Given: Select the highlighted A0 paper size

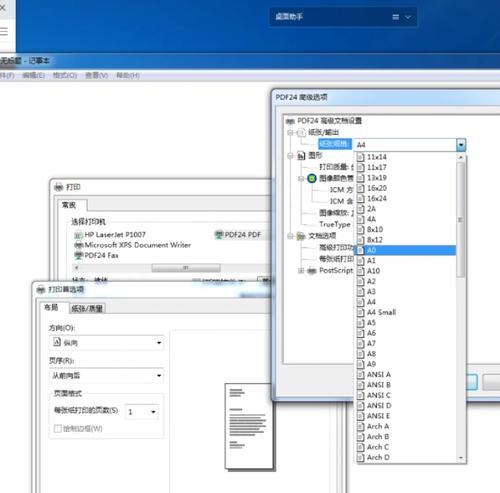Looking at the screenshot, I should click(405, 250).
